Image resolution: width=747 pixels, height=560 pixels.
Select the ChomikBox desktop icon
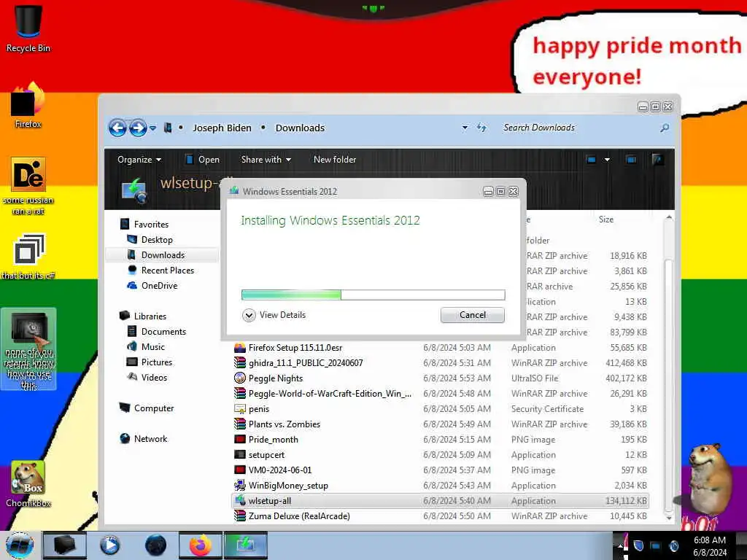28,484
